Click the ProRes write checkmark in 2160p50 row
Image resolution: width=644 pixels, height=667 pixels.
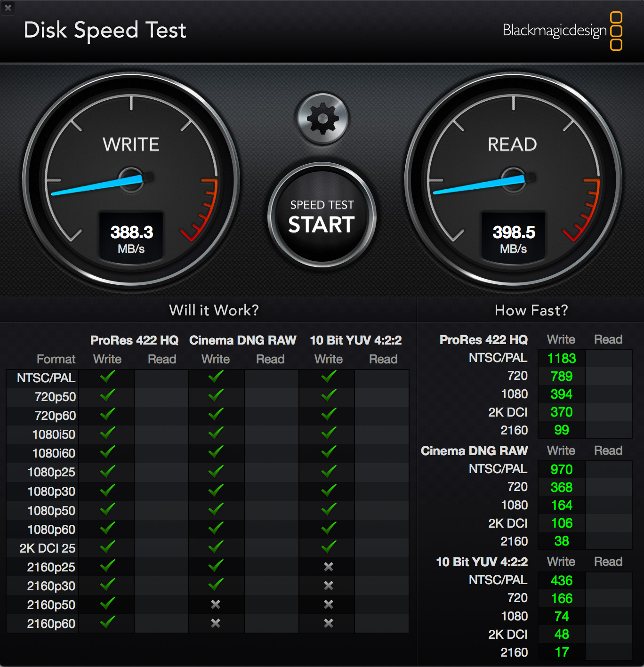pos(107,603)
